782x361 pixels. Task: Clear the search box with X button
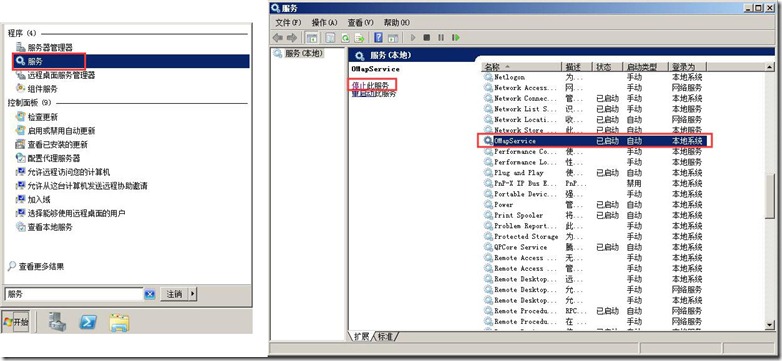150,295
